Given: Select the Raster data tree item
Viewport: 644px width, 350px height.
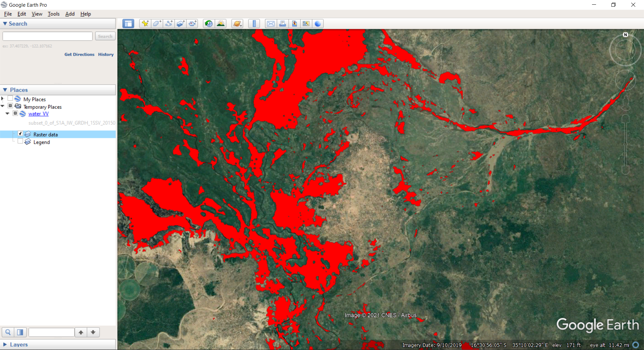Looking at the screenshot, I should (x=46, y=135).
